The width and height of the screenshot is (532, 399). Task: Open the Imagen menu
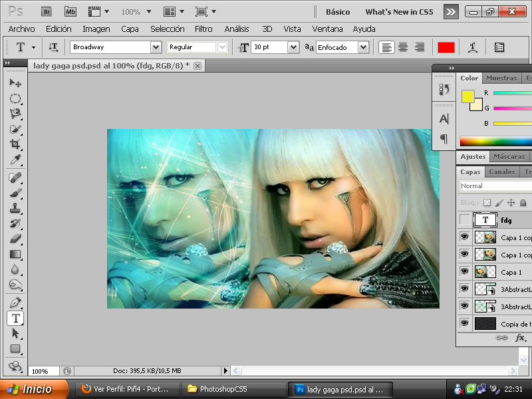[x=96, y=29]
